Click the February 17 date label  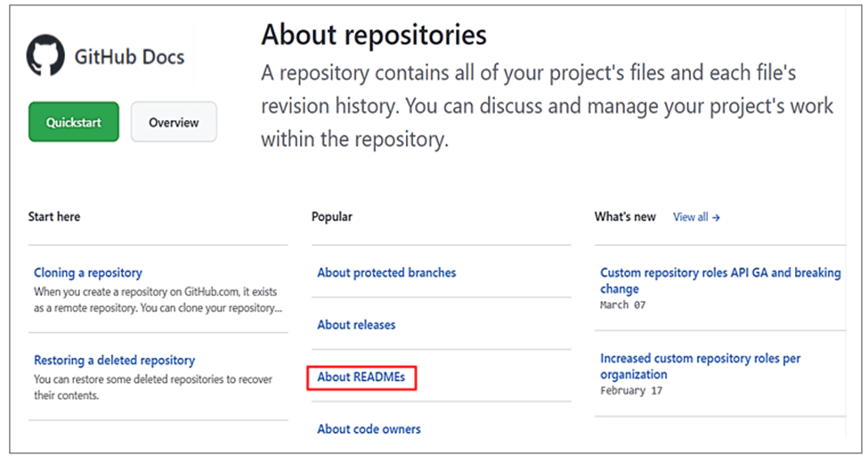point(632,390)
